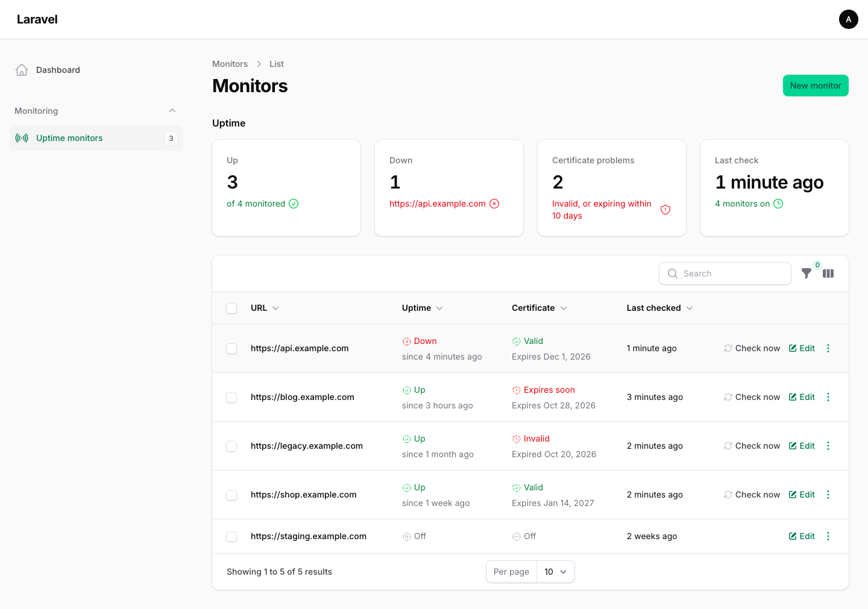Click the Uptime monitors broadcast icon
This screenshot has width=868, height=609.
[22, 138]
